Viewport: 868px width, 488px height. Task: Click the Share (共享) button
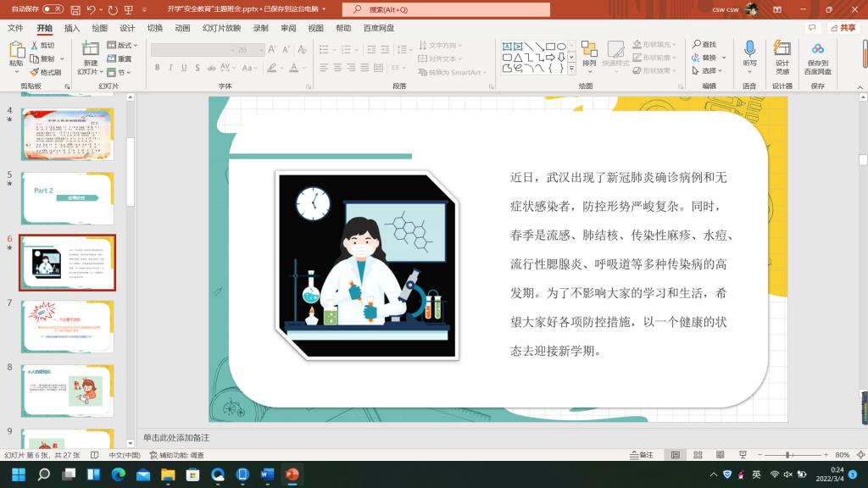843,28
